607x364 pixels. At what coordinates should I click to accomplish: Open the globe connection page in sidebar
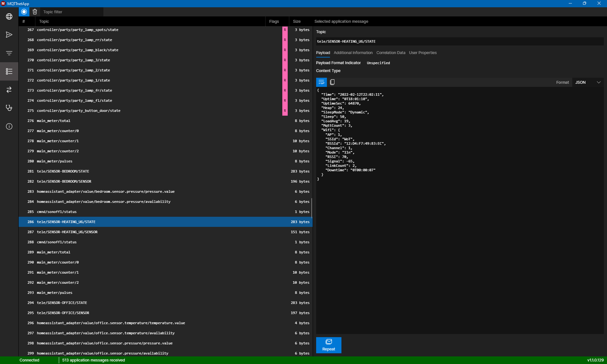click(9, 16)
